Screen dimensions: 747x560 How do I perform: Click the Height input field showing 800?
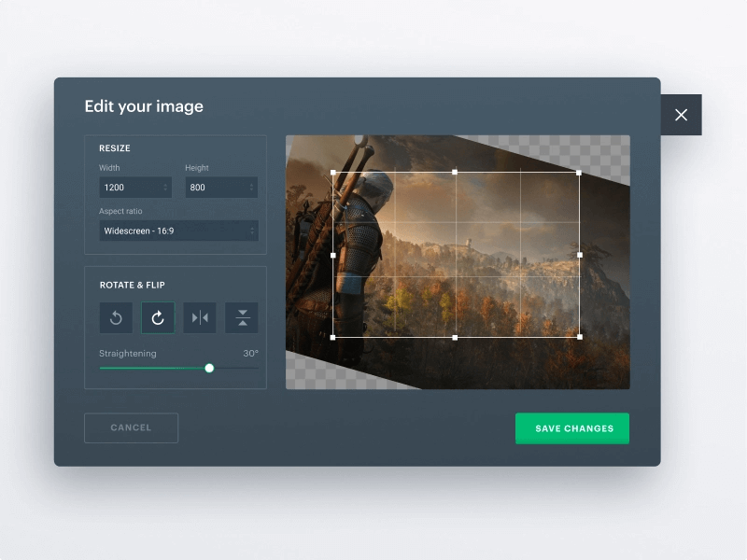click(x=213, y=188)
